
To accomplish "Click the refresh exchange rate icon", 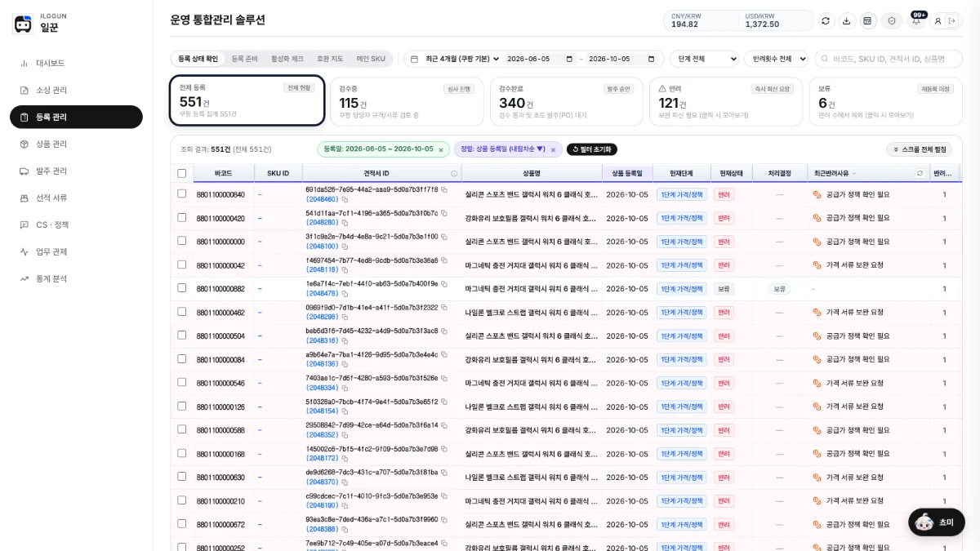I will 826,20.
